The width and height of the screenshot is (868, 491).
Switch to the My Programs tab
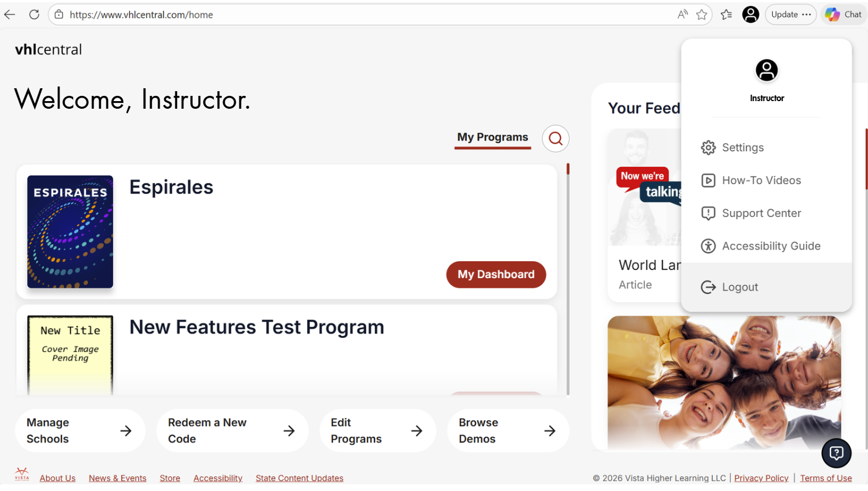[492, 137]
